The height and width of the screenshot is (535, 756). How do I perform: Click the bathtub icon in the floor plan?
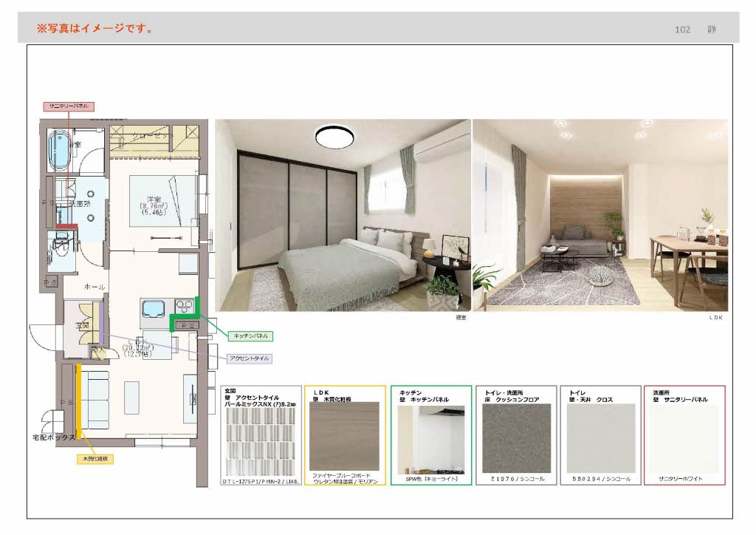[x=58, y=148]
